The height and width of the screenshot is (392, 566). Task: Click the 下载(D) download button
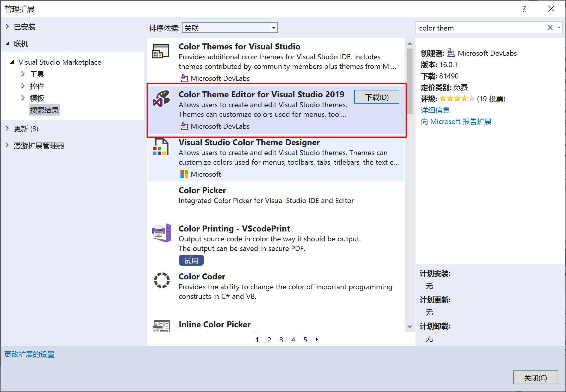coord(377,97)
